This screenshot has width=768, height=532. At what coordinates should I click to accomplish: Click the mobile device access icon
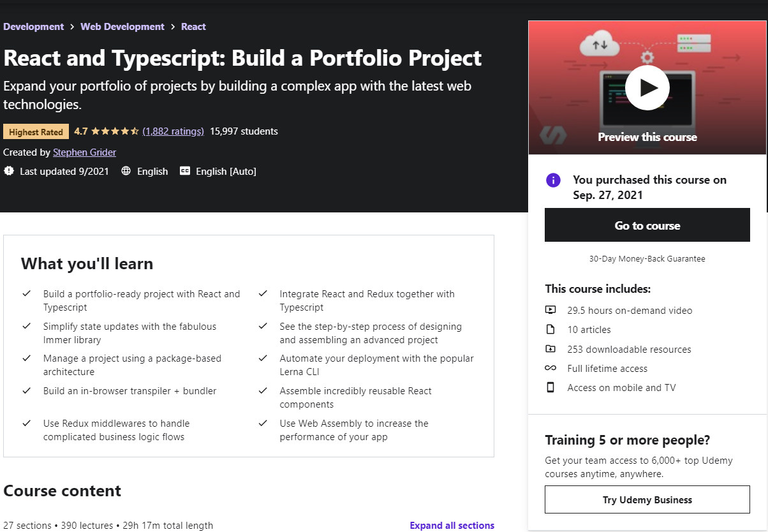[550, 387]
